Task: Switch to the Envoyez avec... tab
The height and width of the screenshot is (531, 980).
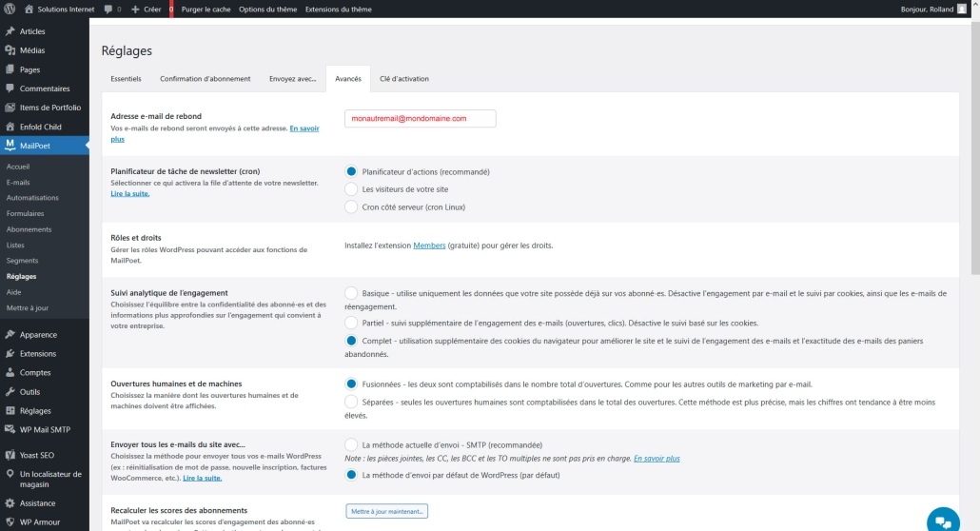Action: pyautogui.click(x=292, y=79)
